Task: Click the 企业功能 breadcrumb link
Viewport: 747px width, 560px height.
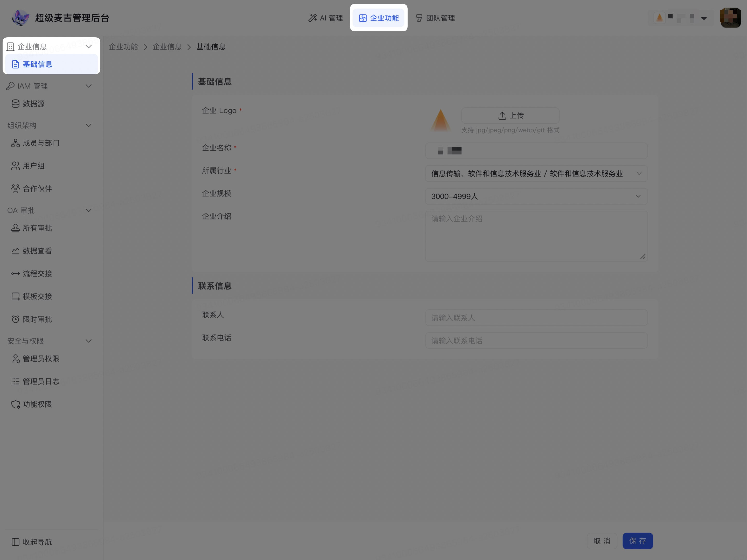Action: (x=123, y=47)
